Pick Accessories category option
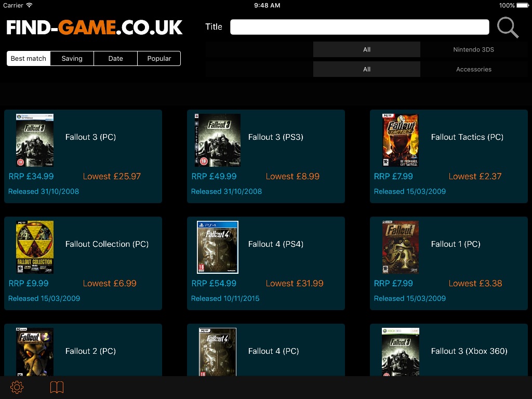 (x=474, y=69)
